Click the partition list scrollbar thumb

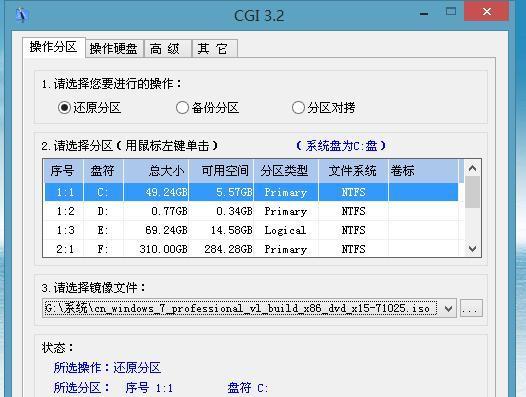click(x=472, y=192)
